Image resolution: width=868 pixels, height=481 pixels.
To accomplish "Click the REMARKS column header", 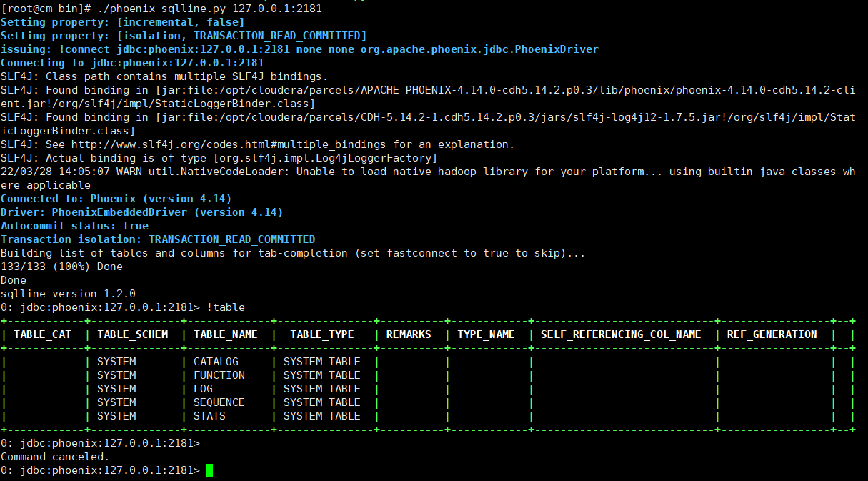I will click(409, 334).
